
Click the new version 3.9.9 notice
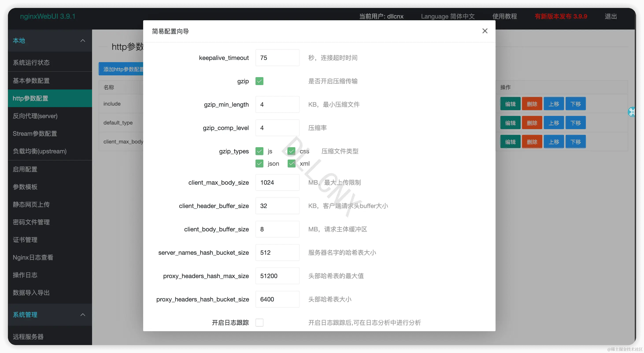pyautogui.click(x=561, y=17)
